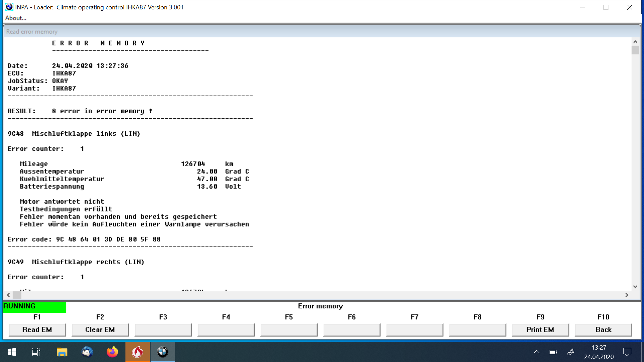Open the About... menu
Screen dimensions: 644x362
click(x=15, y=18)
